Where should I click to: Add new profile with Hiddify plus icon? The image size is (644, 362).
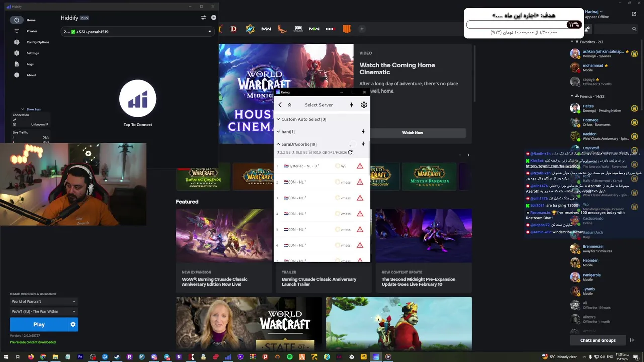[214, 18]
